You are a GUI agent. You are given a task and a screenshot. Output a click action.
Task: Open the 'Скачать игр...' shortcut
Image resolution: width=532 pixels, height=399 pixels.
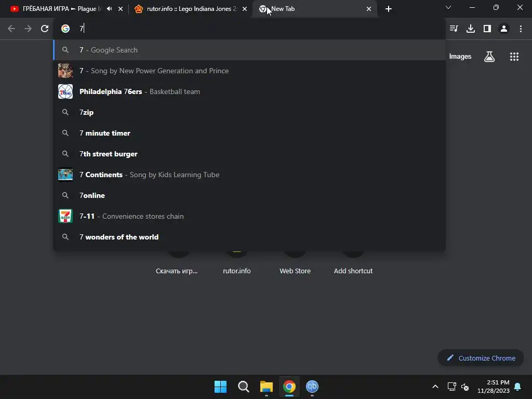tap(177, 271)
